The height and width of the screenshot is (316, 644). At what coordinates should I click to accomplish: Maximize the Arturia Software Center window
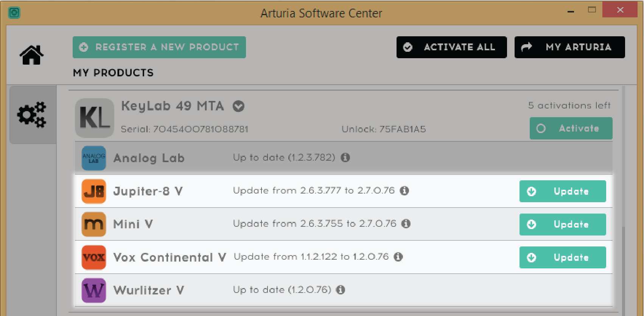coord(592,10)
